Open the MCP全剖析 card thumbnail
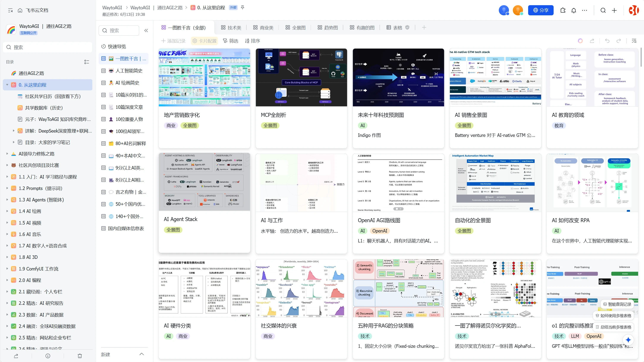This screenshot has width=644, height=362. coord(301,77)
